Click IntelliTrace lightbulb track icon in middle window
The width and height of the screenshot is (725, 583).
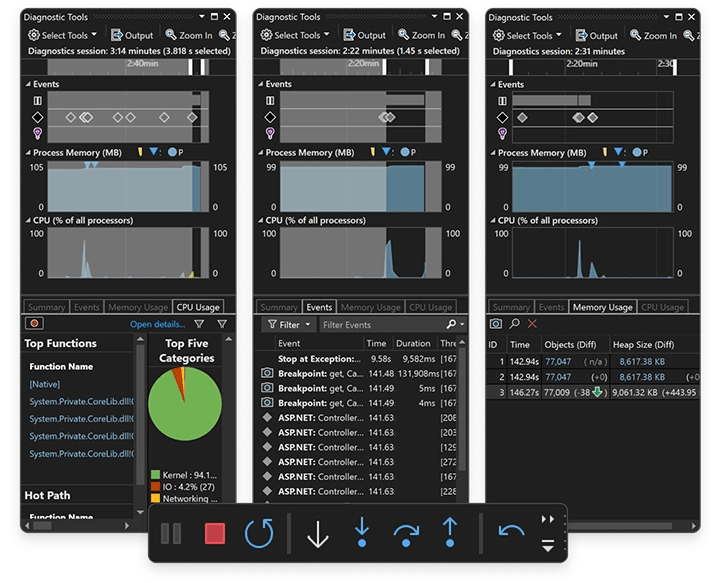point(270,134)
